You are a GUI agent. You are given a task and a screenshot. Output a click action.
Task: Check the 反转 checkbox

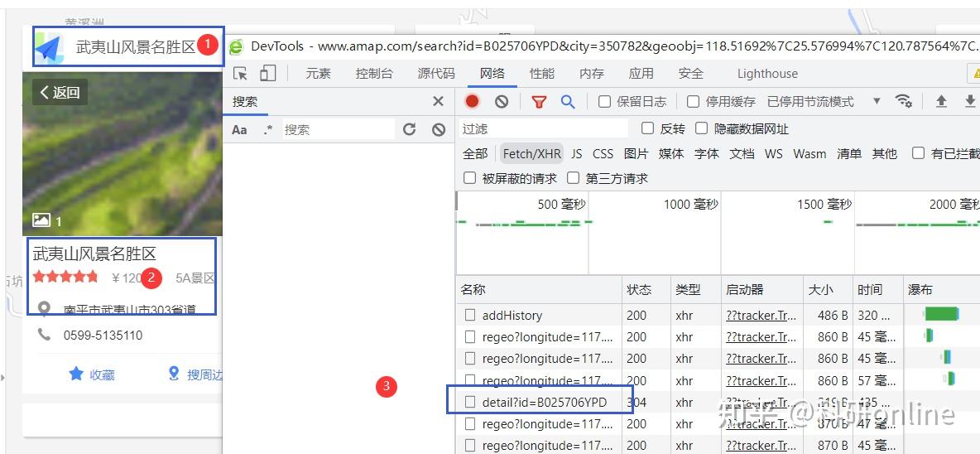click(x=647, y=128)
